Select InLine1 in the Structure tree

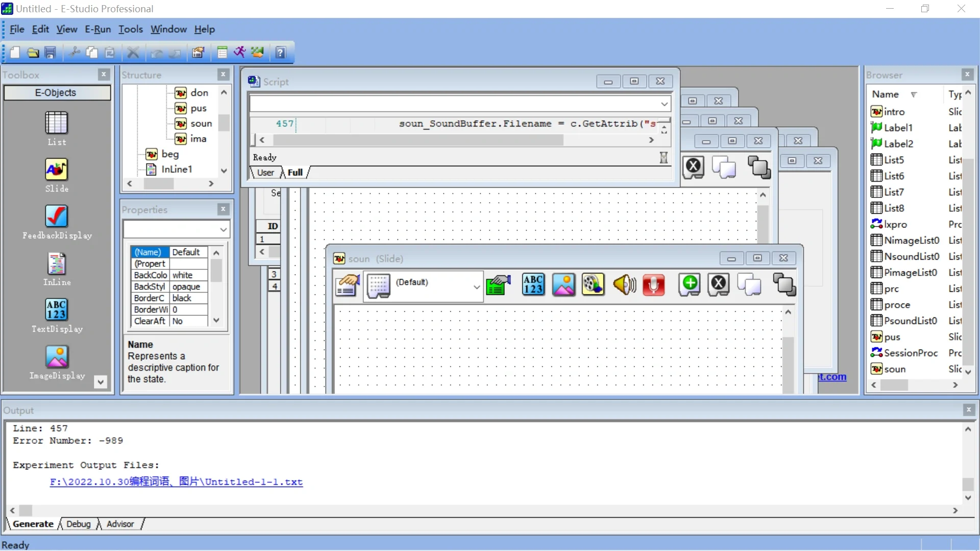(176, 169)
